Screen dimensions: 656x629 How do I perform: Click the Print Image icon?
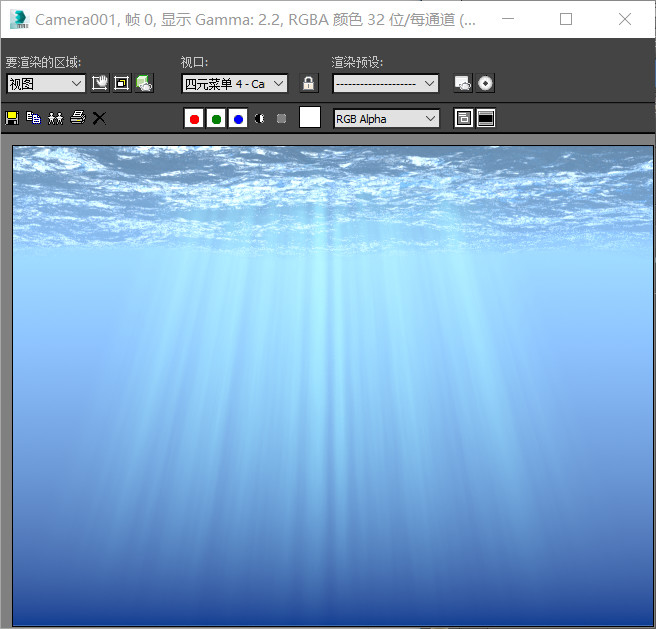pyautogui.click(x=77, y=118)
